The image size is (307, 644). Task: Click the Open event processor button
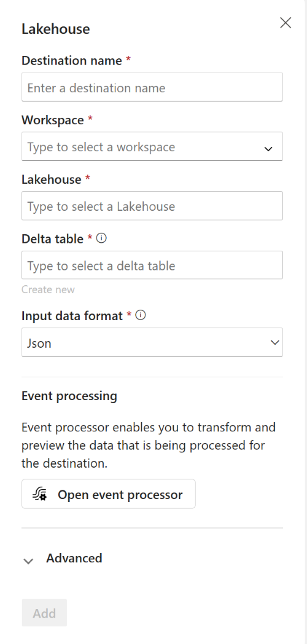click(109, 494)
